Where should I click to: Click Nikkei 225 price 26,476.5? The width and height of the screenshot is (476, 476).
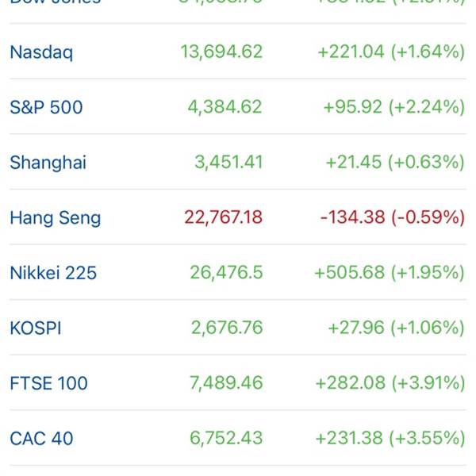[x=226, y=273]
